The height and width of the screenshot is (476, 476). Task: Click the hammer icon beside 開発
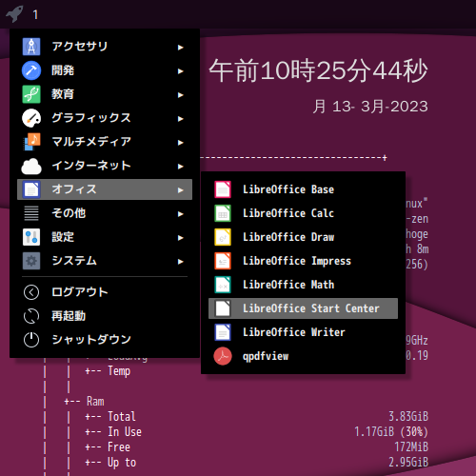31,70
